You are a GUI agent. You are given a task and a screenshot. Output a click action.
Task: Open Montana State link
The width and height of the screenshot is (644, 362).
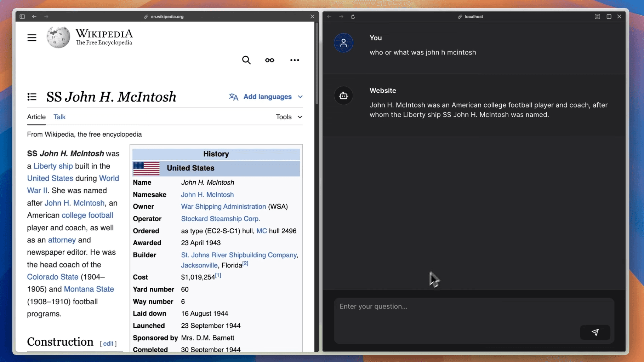tap(89, 289)
